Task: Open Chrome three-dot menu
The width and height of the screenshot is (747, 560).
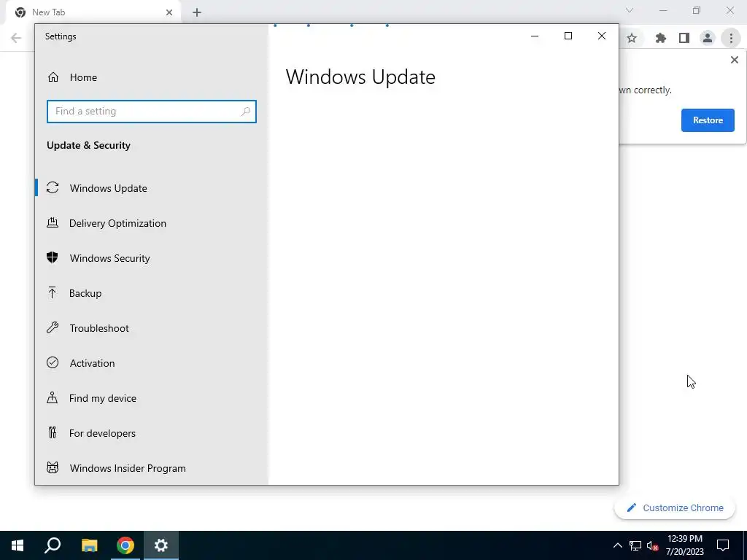Action: pyautogui.click(x=731, y=38)
